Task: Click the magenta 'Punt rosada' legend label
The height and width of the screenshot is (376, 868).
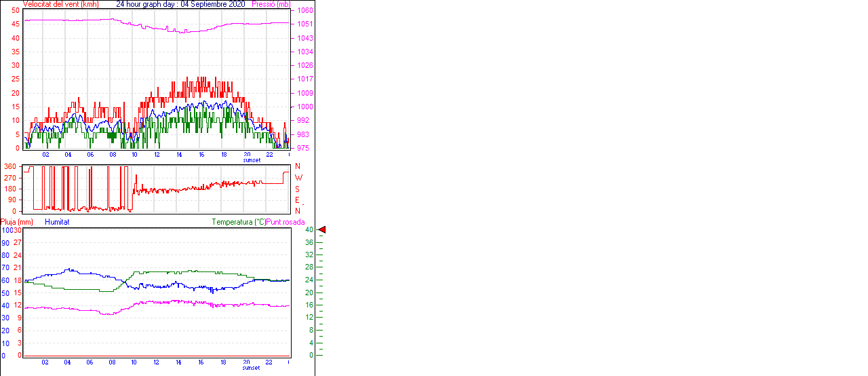Action: tap(285, 222)
